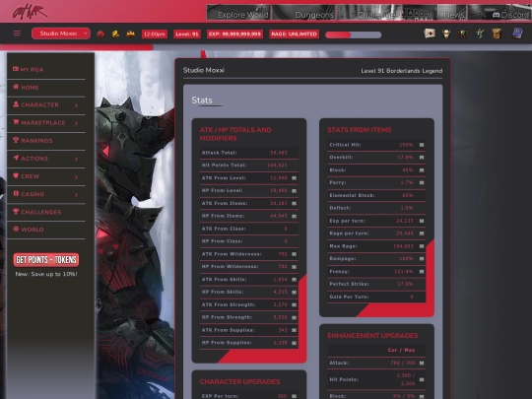Click the icon beside Max Rage
This screenshot has height=399, width=532.
tap(422, 246)
